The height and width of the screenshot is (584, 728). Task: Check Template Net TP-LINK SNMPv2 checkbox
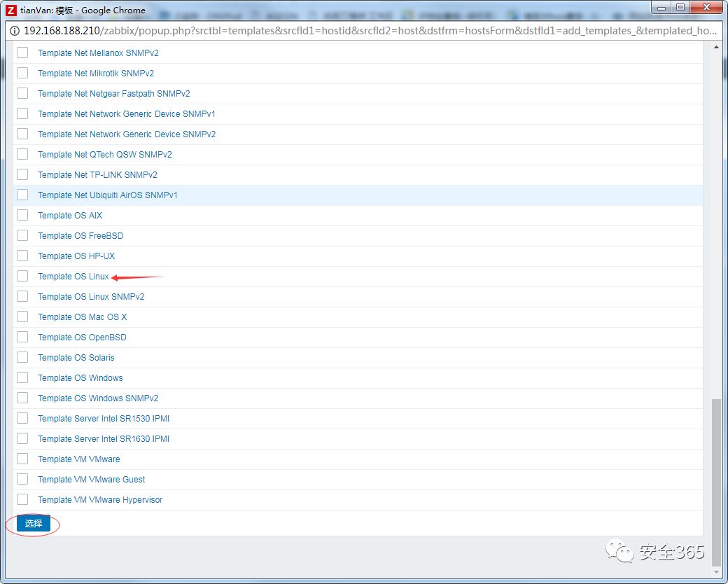[x=22, y=174]
